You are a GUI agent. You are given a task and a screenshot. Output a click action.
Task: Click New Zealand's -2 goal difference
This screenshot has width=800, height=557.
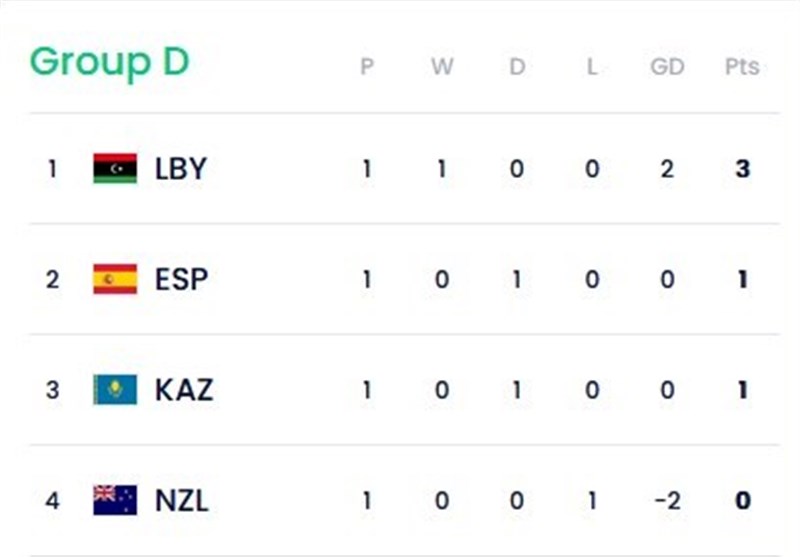pos(667,499)
